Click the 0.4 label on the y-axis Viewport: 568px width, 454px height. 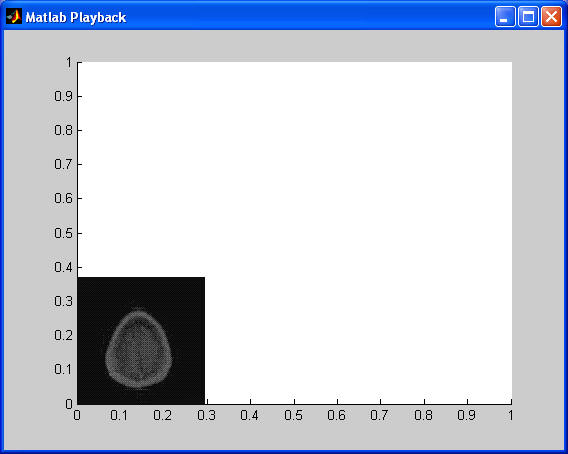coord(63,267)
